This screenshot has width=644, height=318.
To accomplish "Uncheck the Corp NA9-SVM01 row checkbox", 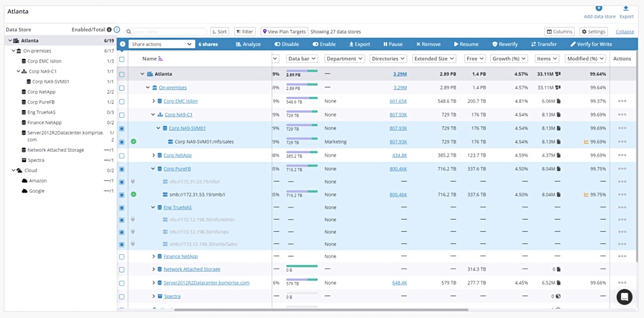I will point(121,129).
